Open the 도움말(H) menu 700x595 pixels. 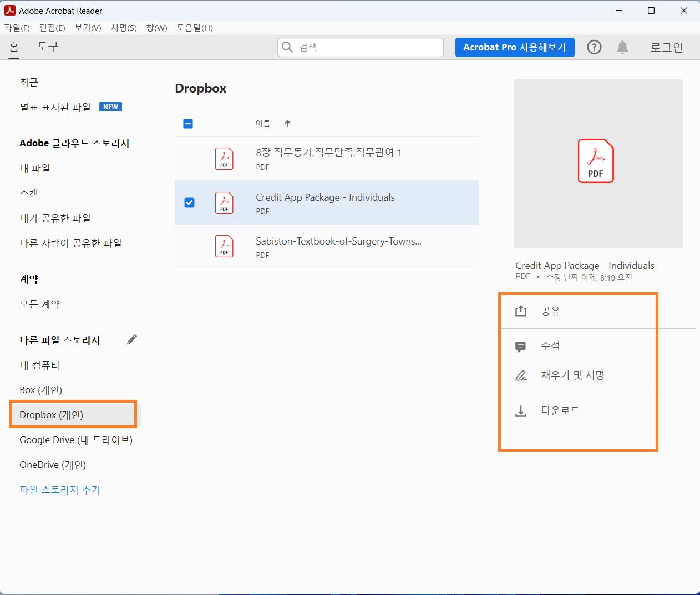[x=194, y=28]
